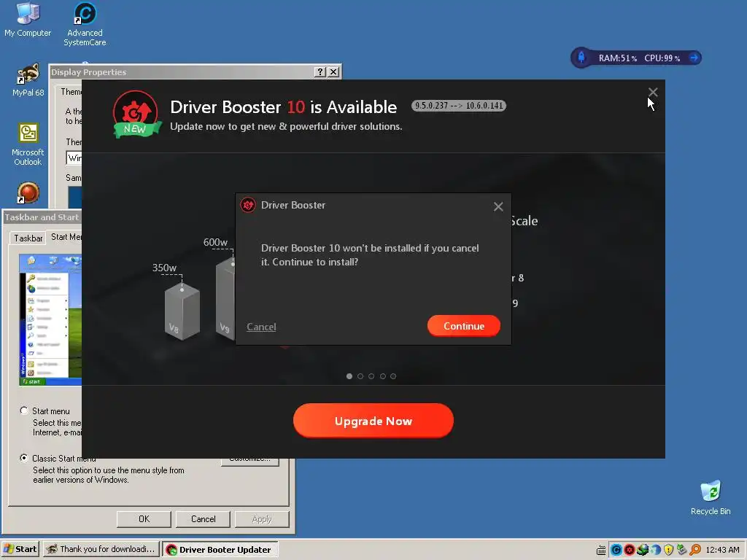Screen dimensions: 747x560
Task: Select the Themes tab in Display Properties
Action: click(x=71, y=91)
